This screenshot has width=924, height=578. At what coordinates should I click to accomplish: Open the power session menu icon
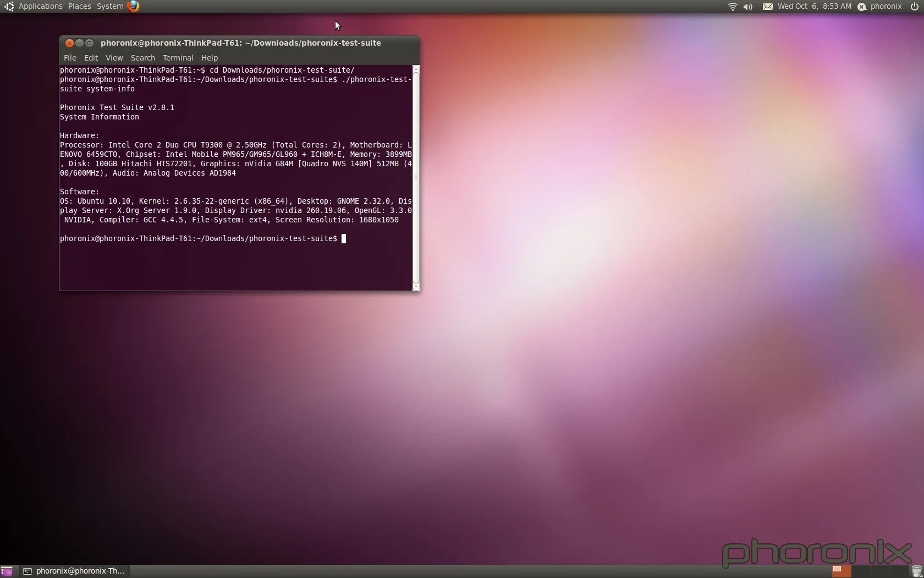click(915, 7)
